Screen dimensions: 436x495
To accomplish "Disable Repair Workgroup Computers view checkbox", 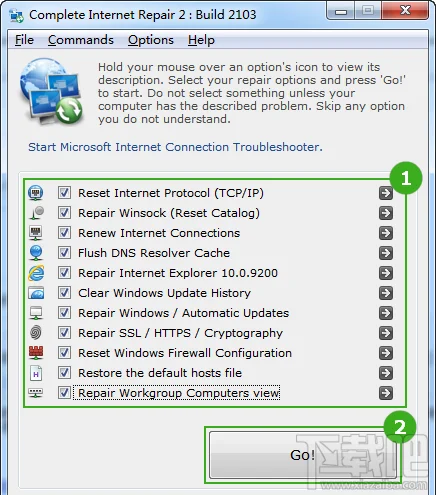I will pos(64,393).
